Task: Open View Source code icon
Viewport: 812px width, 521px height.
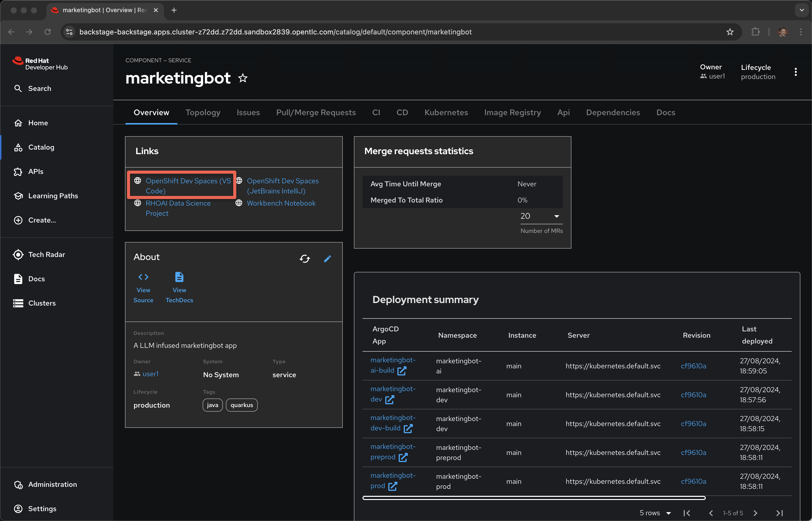Action: tap(143, 277)
